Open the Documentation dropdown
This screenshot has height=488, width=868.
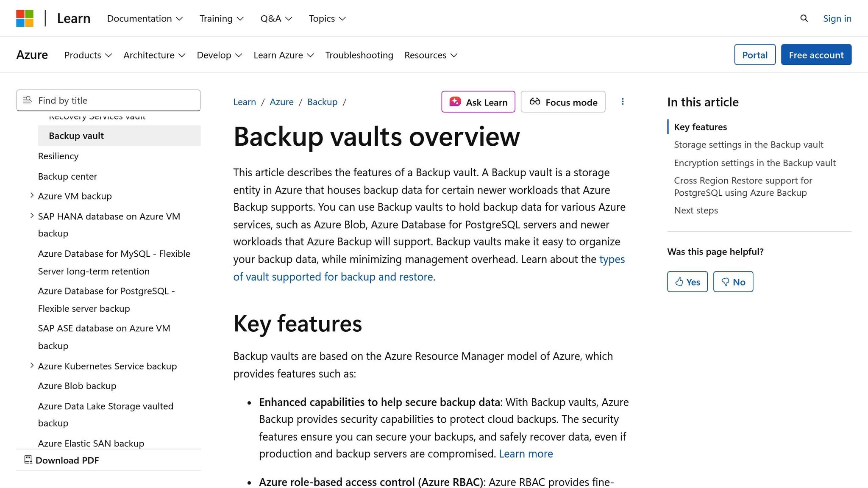click(x=145, y=18)
